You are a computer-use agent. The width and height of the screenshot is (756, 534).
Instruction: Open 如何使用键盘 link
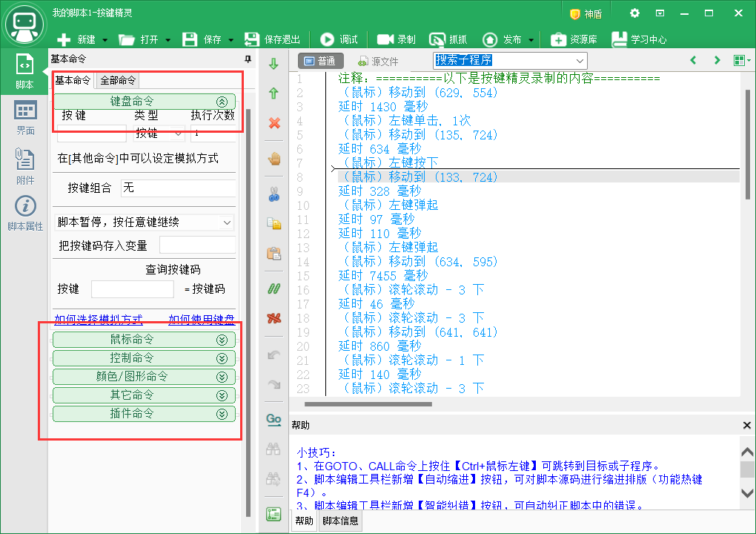202,320
